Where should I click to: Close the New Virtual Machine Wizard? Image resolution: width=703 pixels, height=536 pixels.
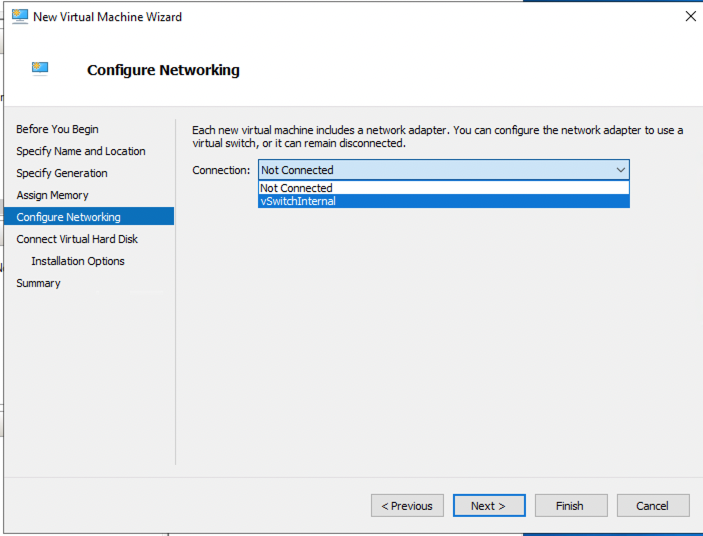click(690, 17)
